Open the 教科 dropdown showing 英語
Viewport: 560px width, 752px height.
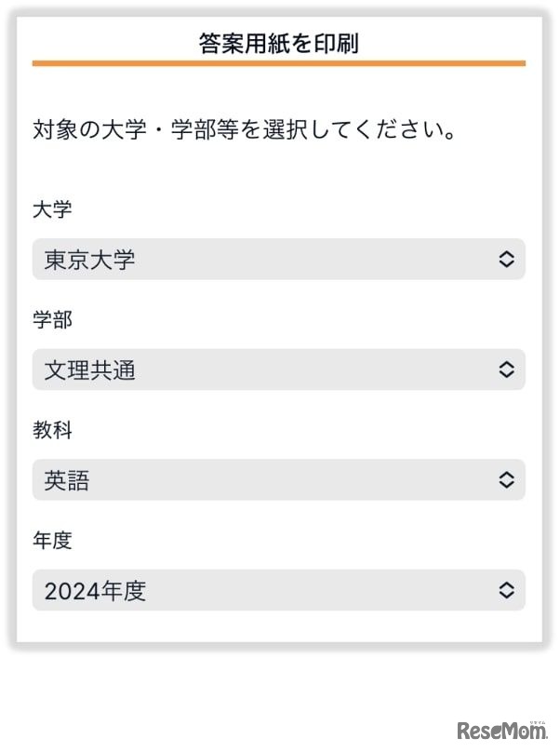pyautogui.click(x=279, y=480)
